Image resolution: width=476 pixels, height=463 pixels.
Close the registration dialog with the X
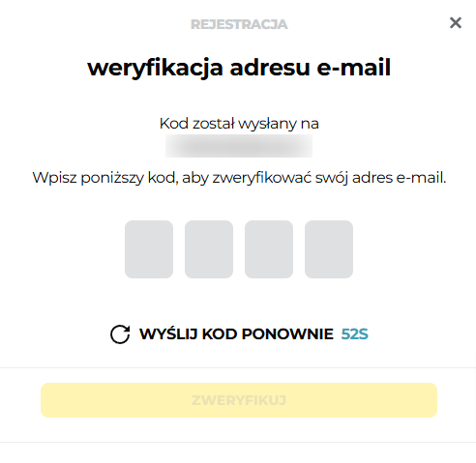click(456, 23)
